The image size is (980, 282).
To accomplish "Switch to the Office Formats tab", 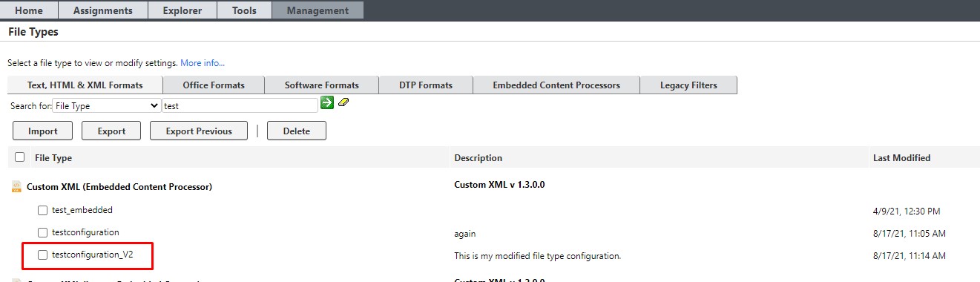I will click(214, 85).
